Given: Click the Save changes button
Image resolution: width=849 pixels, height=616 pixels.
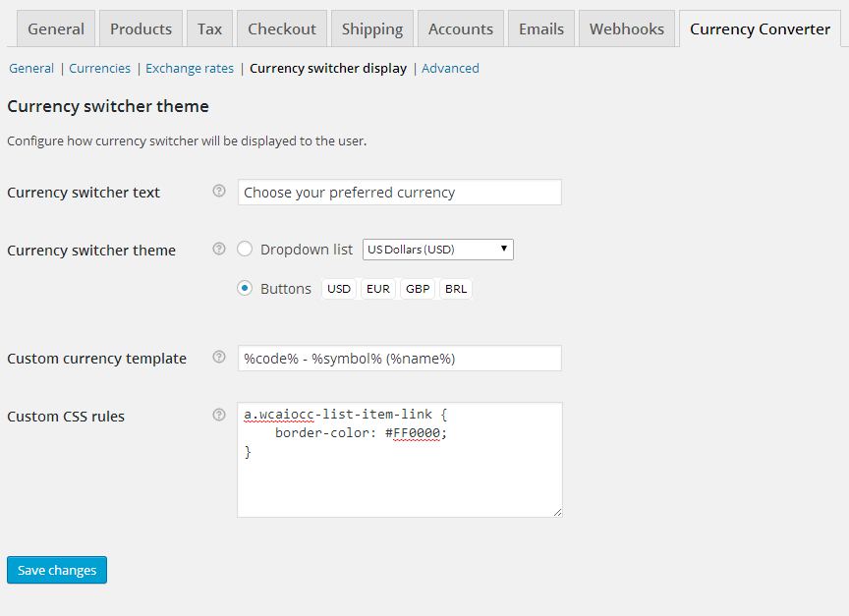Looking at the screenshot, I should click(57, 570).
